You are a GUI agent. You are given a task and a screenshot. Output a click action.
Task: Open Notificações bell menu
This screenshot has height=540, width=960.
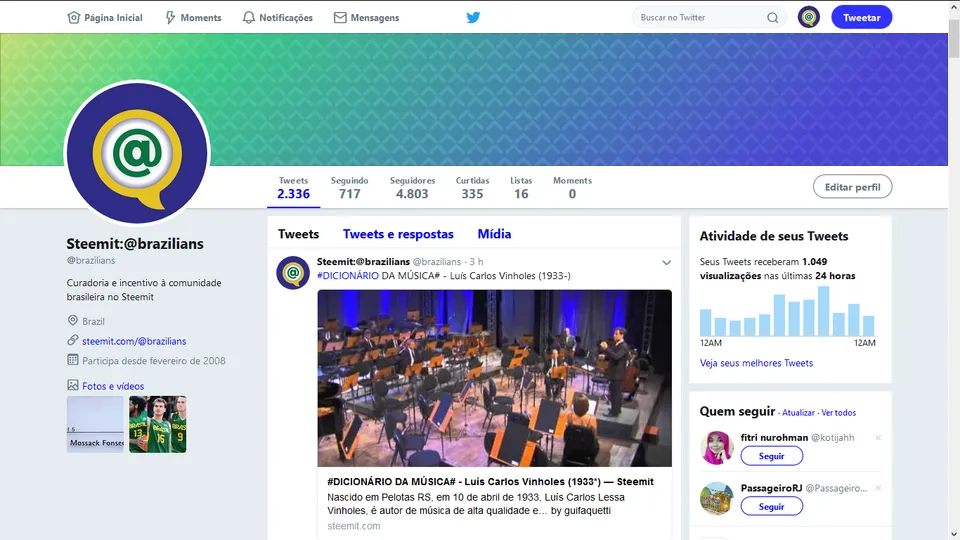(277, 18)
